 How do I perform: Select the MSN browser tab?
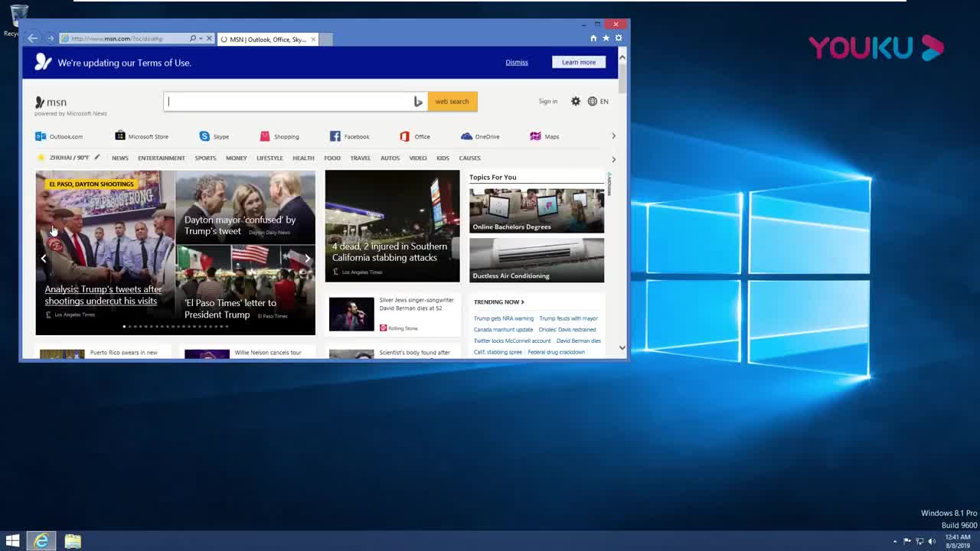(268, 39)
